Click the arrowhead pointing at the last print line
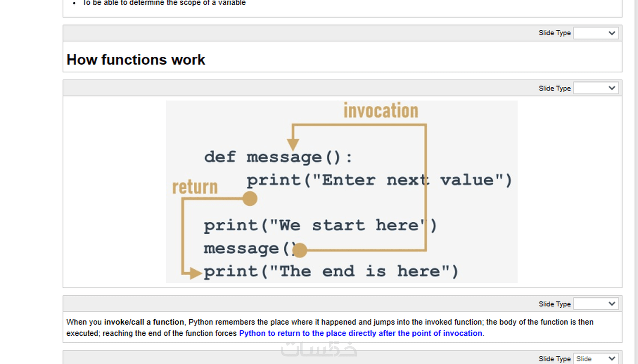 (195, 273)
